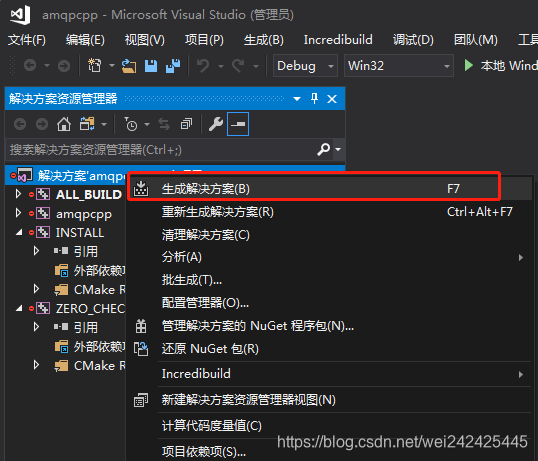This screenshot has width=538, height=461.
Task: Collapse the INSTALL project node
Action: tap(19, 233)
